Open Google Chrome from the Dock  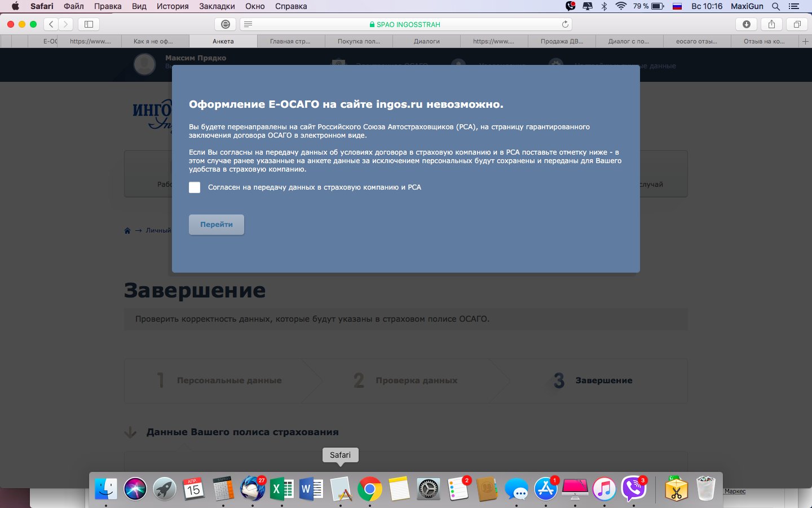click(x=369, y=489)
